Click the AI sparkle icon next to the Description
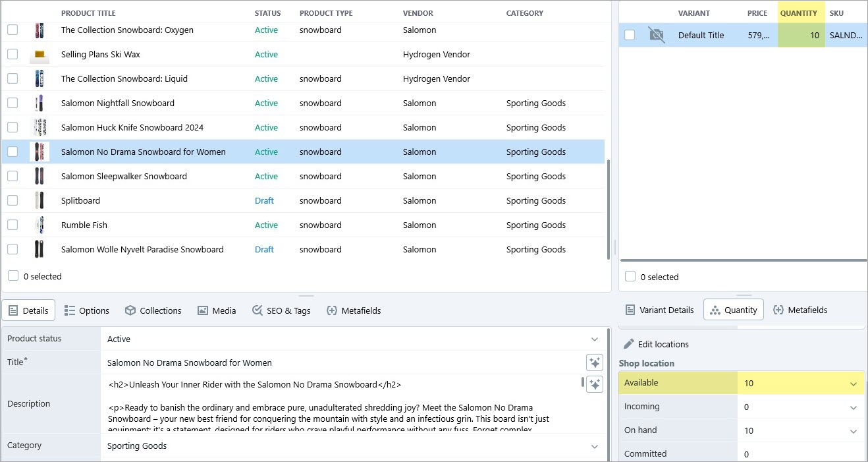868x462 pixels. (595, 384)
